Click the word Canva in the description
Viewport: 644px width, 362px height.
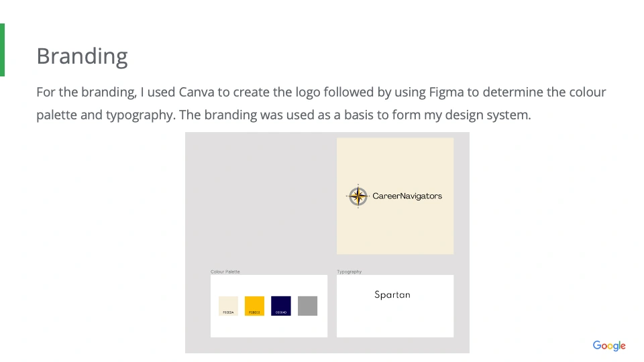click(x=198, y=92)
